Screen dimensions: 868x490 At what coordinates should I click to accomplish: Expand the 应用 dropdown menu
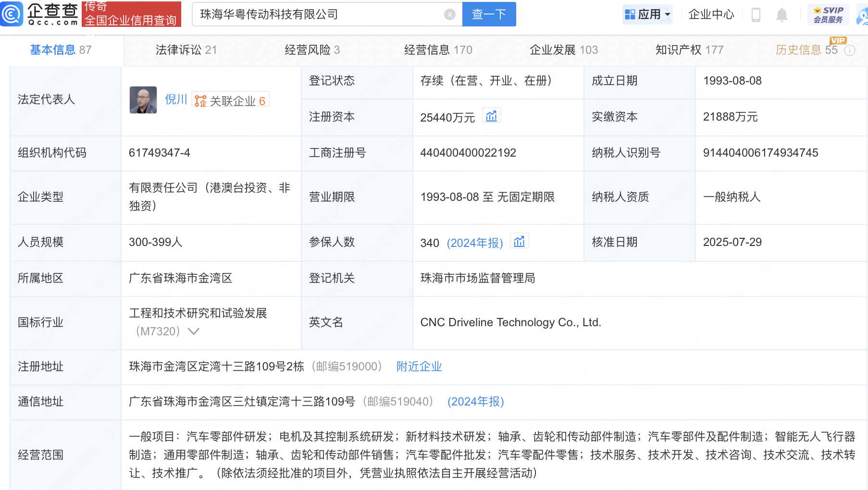pos(668,14)
